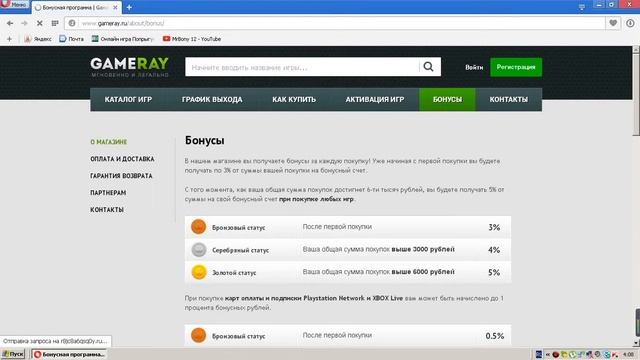Go back with the back arrow

pyautogui.click(x=10, y=23)
